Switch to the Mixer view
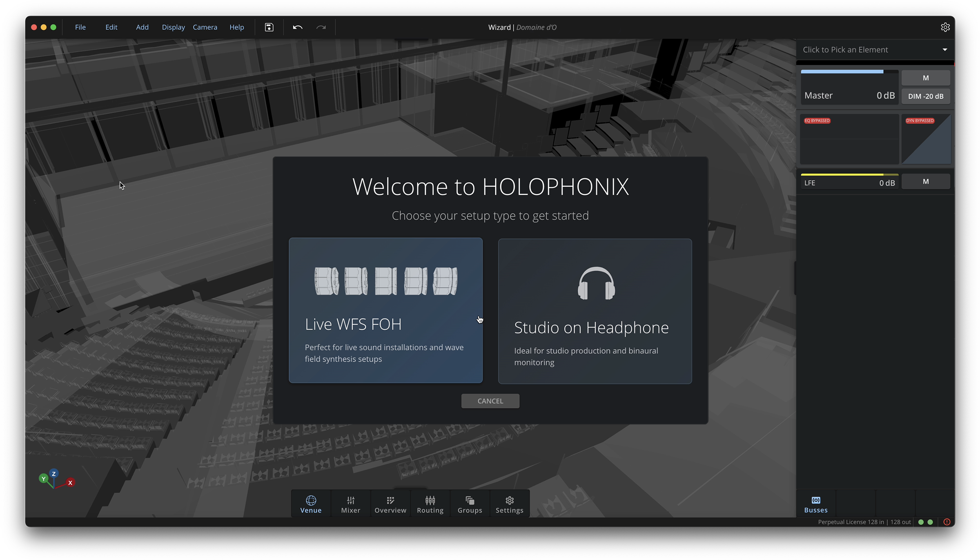Image resolution: width=980 pixels, height=560 pixels. click(x=350, y=504)
